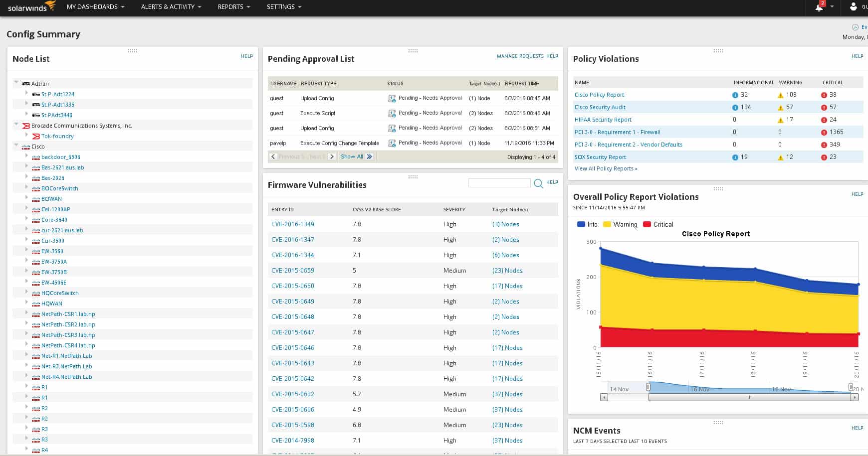Click the Cisco icon beside NetPath-CSR1.lab.np
The image size is (868, 456).
pyautogui.click(x=36, y=314)
